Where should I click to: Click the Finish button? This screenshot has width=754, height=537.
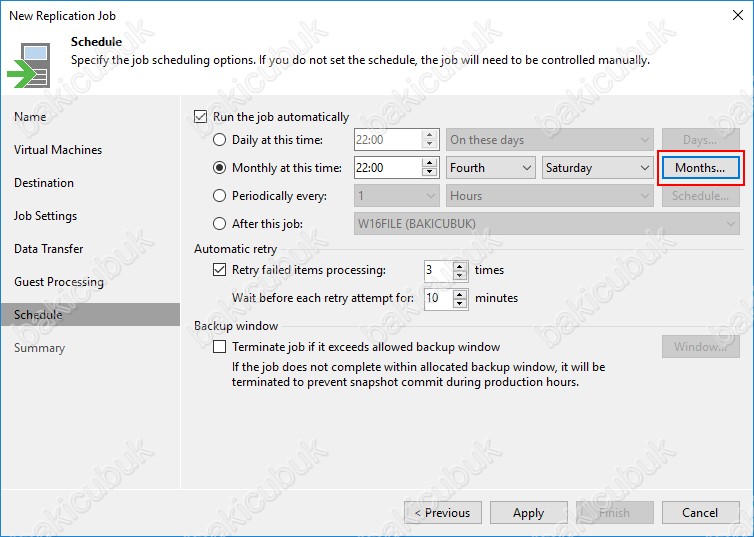(615, 512)
